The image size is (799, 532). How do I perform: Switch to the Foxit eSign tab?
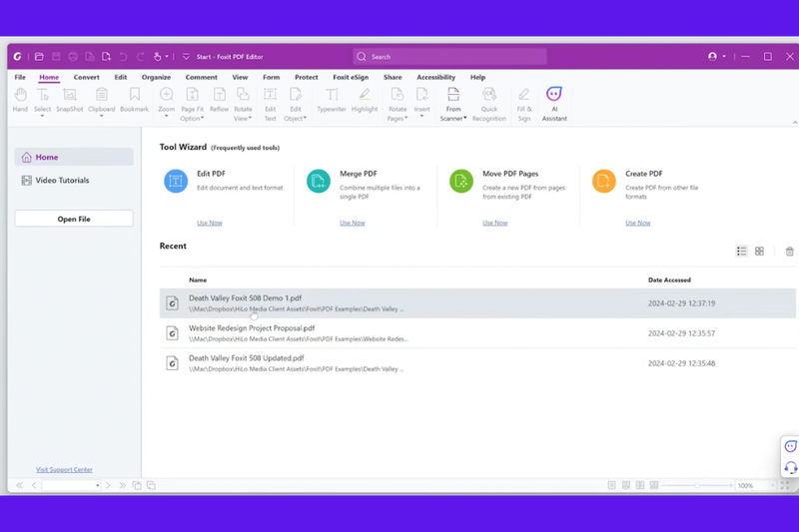pyautogui.click(x=351, y=78)
